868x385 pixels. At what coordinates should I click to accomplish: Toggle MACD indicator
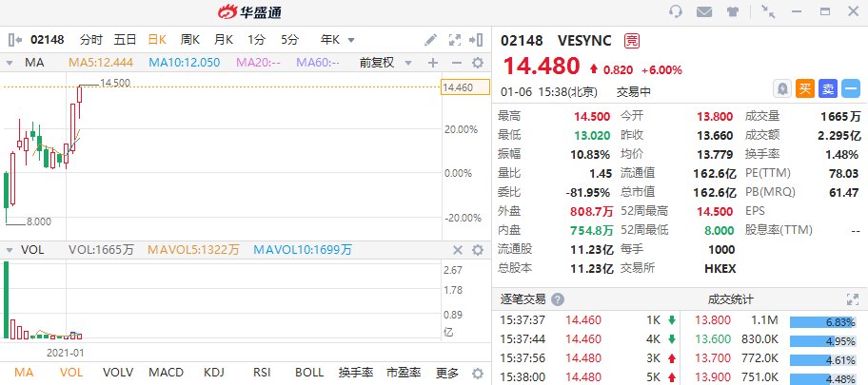166,373
